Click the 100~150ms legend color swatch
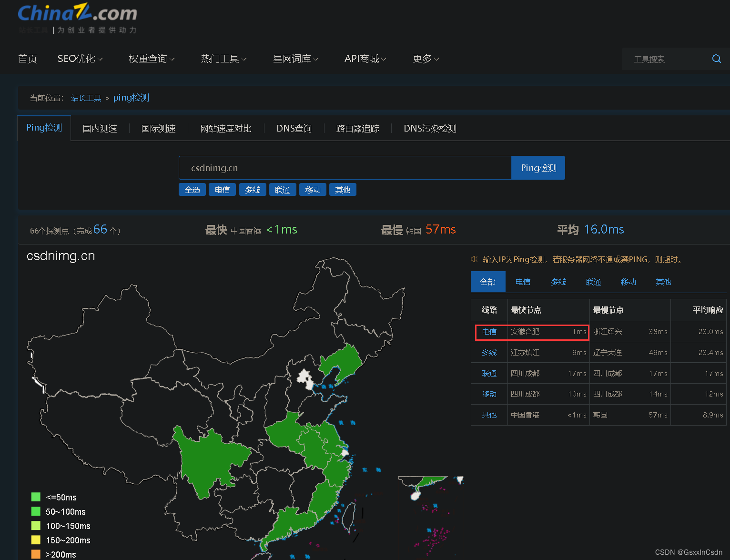The height and width of the screenshot is (560, 730). coord(36,526)
